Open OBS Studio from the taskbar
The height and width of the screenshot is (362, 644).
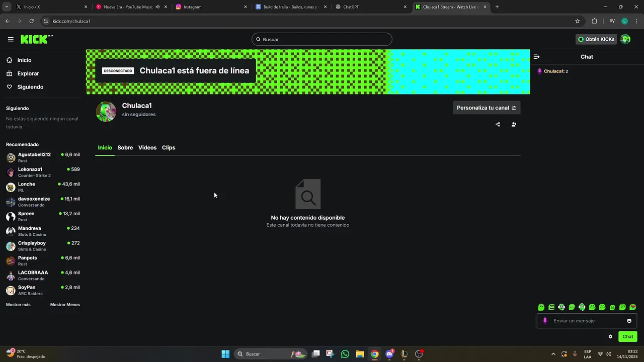point(419,354)
